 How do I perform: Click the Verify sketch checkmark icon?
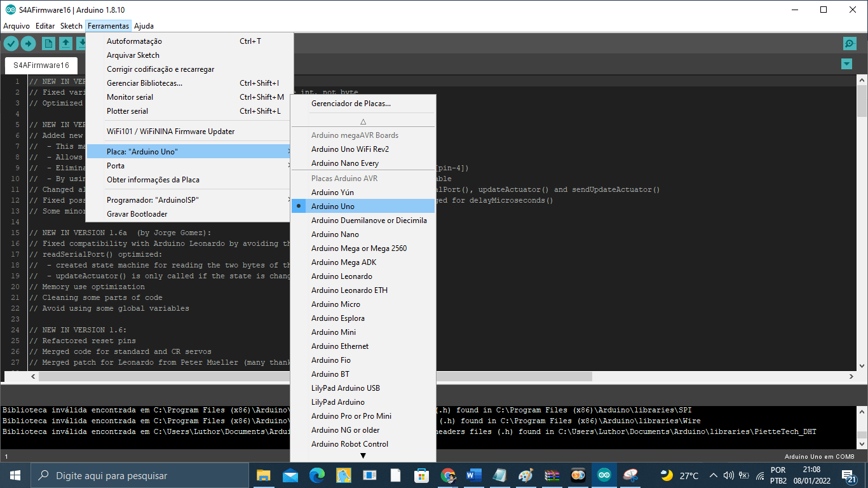[x=11, y=43]
